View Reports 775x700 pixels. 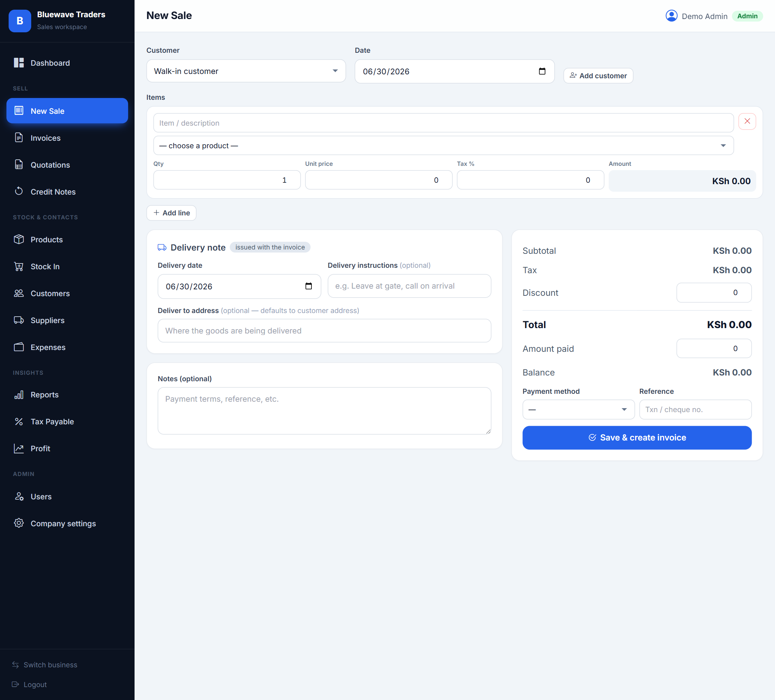click(67, 395)
